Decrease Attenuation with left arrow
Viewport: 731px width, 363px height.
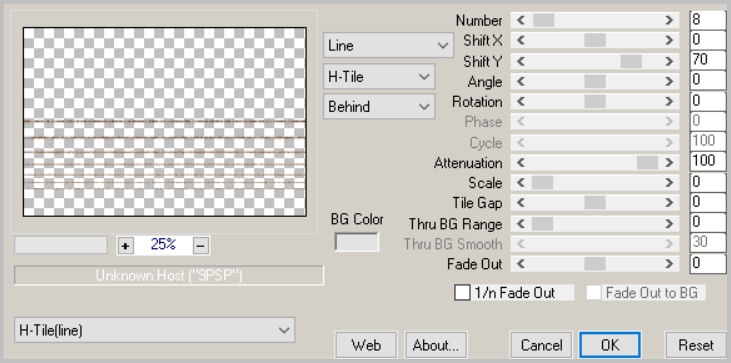click(521, 163)
